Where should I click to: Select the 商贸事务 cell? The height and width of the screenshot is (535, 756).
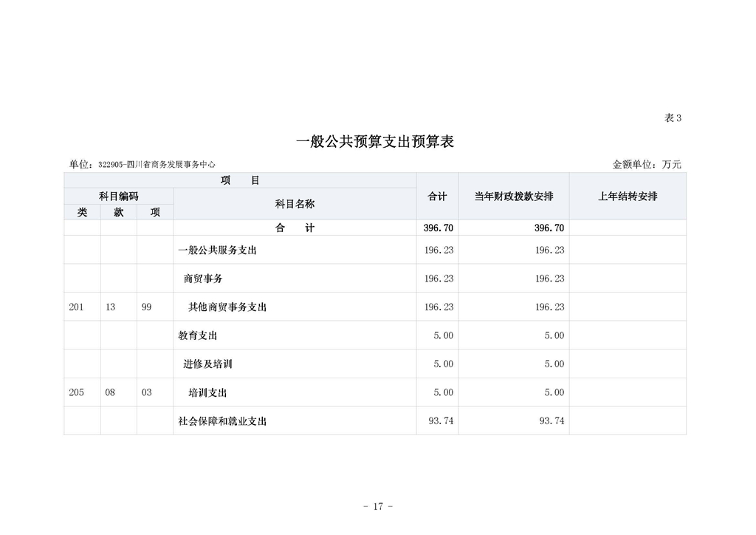[202, 279]
